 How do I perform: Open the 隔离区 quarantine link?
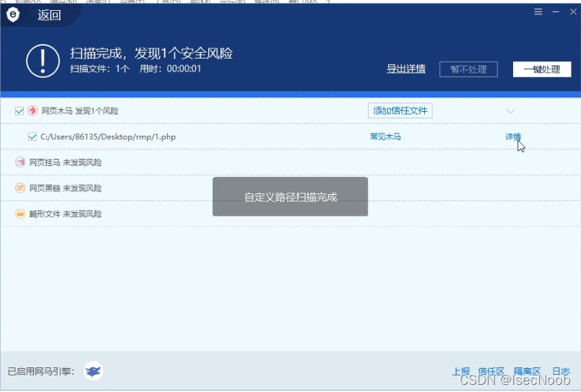527,371
